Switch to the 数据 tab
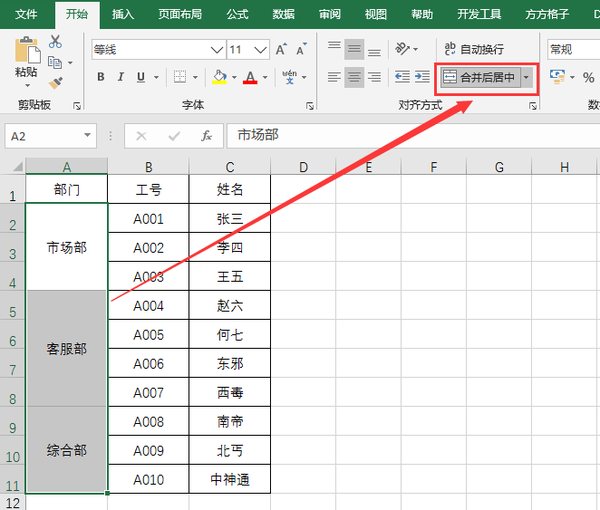 pyautogui.click(x=284, y=15)
